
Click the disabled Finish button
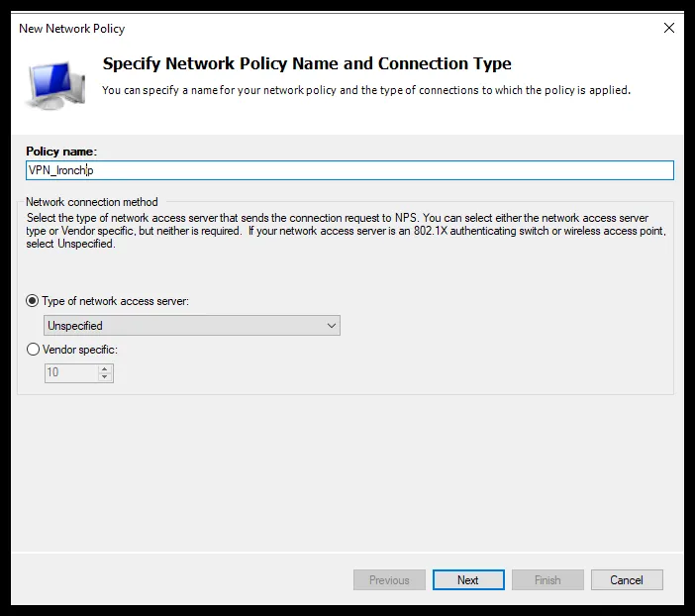(x=547, y=580)
